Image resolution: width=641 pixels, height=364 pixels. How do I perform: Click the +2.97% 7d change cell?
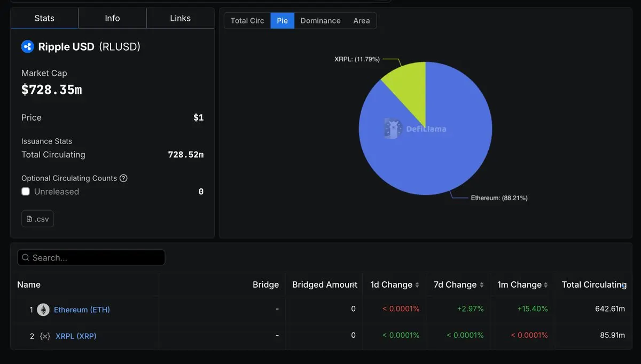(471, 309)
